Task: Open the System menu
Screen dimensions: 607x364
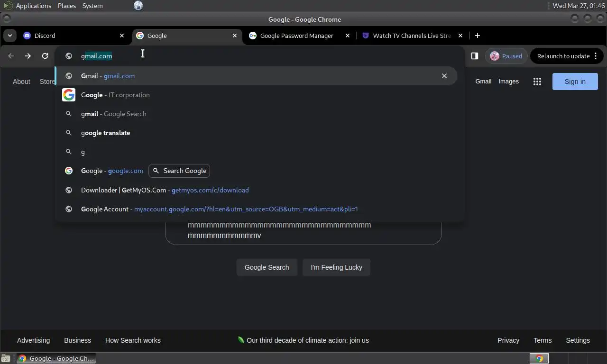Action: [92, 6]
